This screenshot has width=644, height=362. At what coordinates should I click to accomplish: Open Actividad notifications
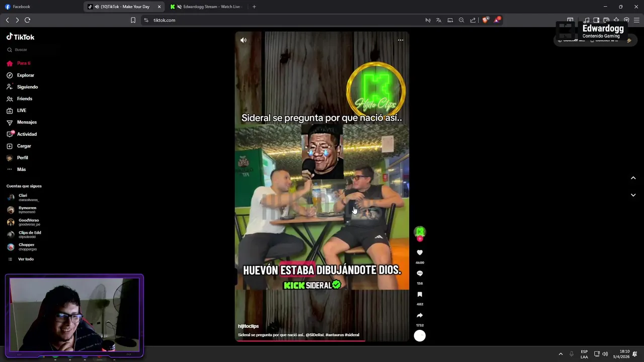(x=21, y=134)
